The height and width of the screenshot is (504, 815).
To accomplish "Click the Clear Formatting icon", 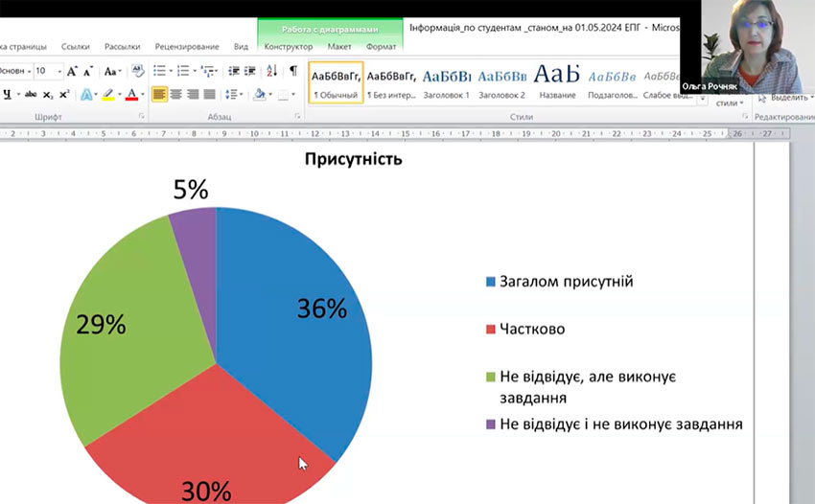I will [137, 71].
